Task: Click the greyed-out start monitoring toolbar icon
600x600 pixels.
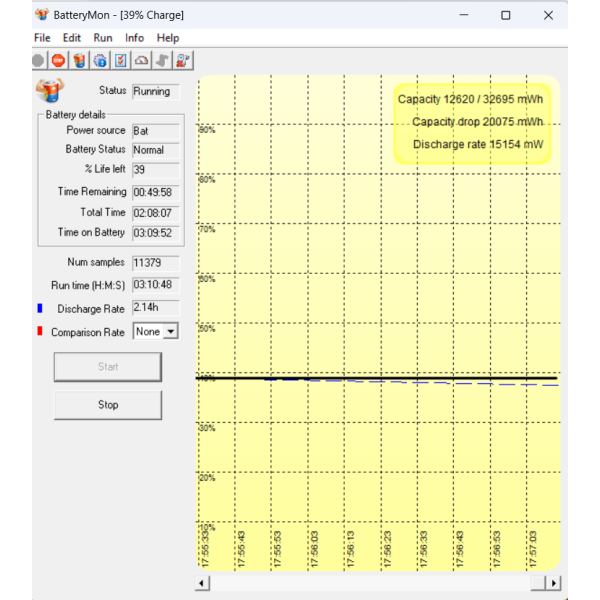Action: pyautogui.click(x=39, y=60)
